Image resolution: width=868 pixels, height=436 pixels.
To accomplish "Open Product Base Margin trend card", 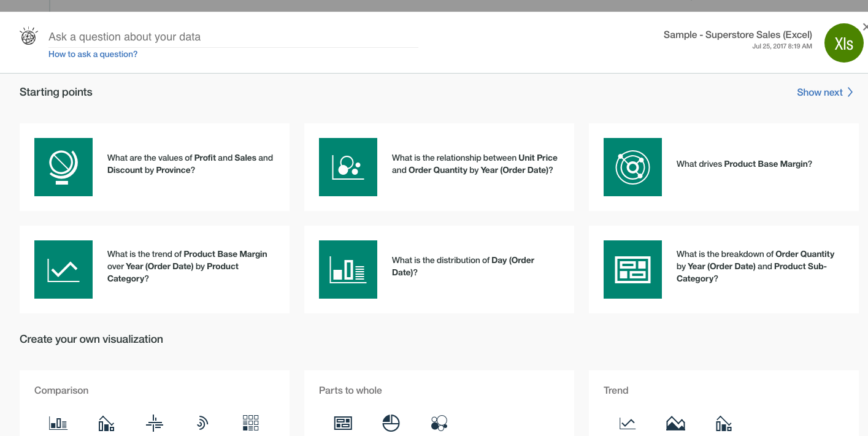I will coord(155,269).
